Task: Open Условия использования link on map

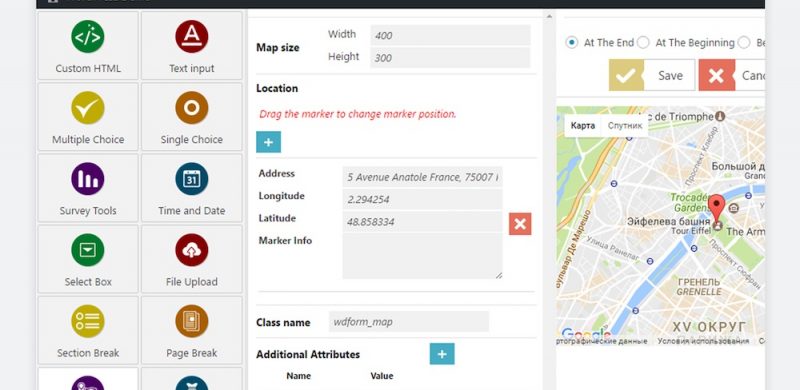Action: [x=703, y=341]
